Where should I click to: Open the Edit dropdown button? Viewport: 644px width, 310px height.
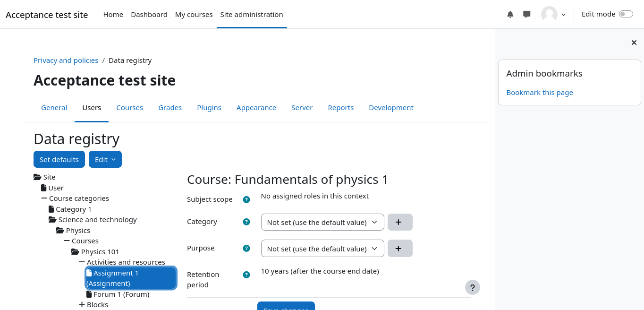click(x=105, y=159)
